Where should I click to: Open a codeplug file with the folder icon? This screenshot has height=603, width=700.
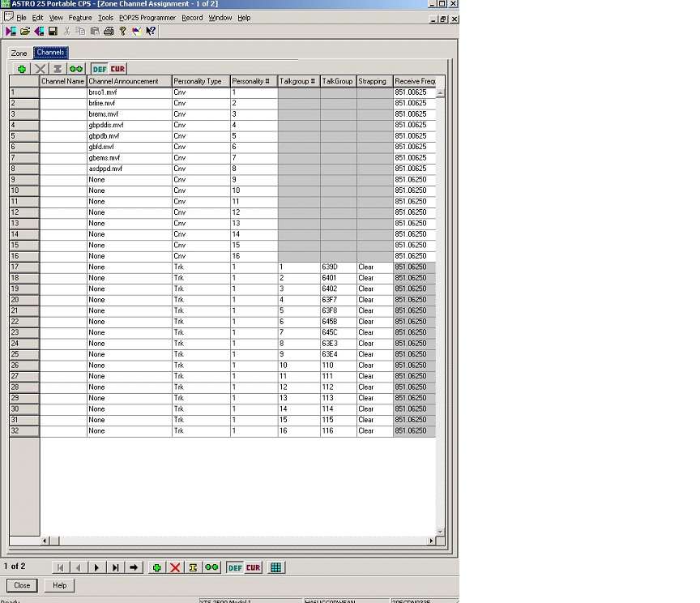pyautogui.click(x=25, y=31)
